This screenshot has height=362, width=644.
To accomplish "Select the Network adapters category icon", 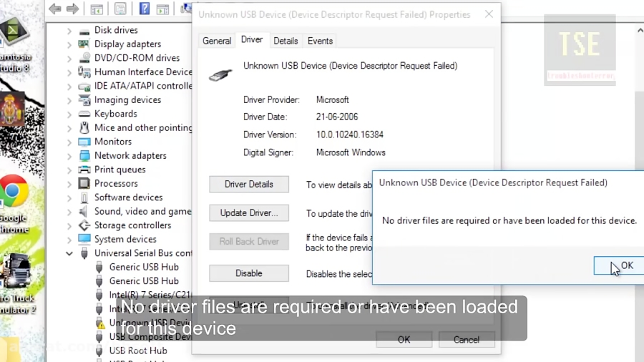I will point(84,155).
